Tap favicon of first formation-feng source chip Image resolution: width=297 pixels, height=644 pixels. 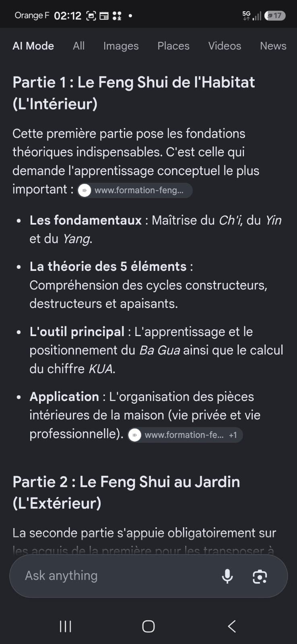point(84,190)
